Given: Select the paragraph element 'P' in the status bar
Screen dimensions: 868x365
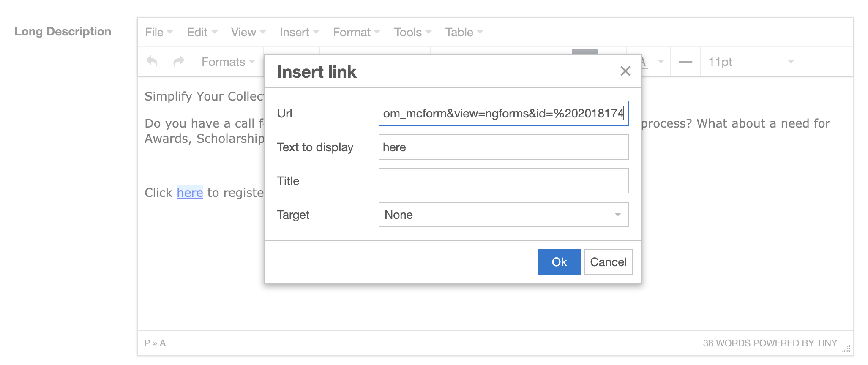Looking at the screenshot, I should pyautogui.click(x=146, y=343).
